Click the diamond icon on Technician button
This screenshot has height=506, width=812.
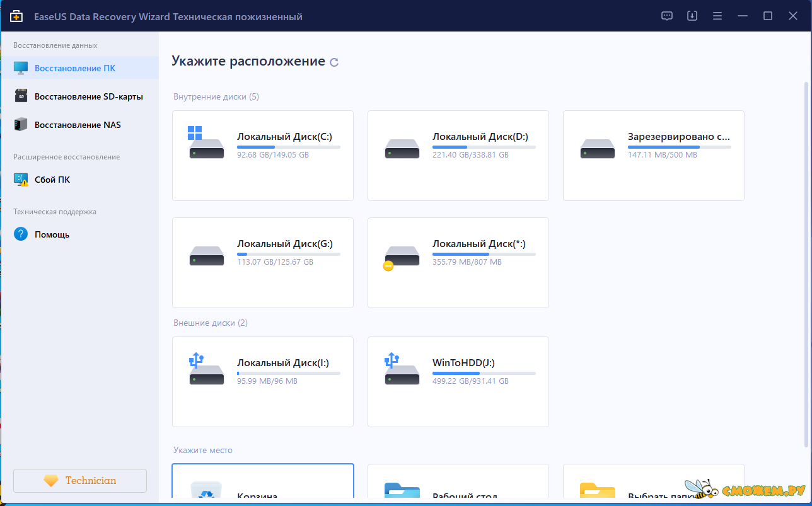pyautogui.click(x=51, y=481)
